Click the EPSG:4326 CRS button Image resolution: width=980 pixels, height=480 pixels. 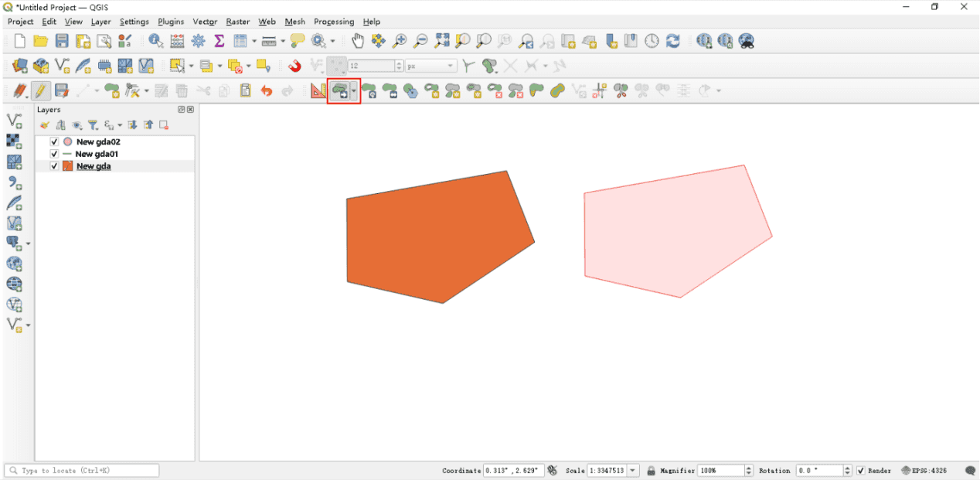(x=924, y=471)
